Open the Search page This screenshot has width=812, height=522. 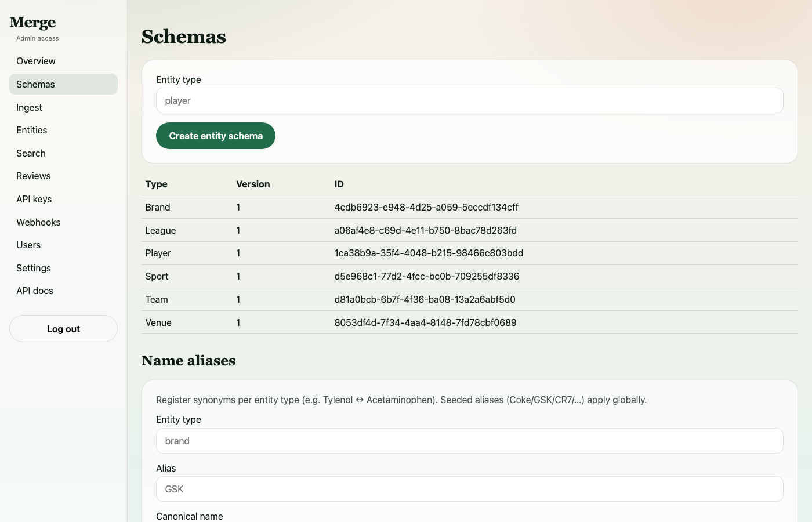pyautogui.click(x=63, y=153)
